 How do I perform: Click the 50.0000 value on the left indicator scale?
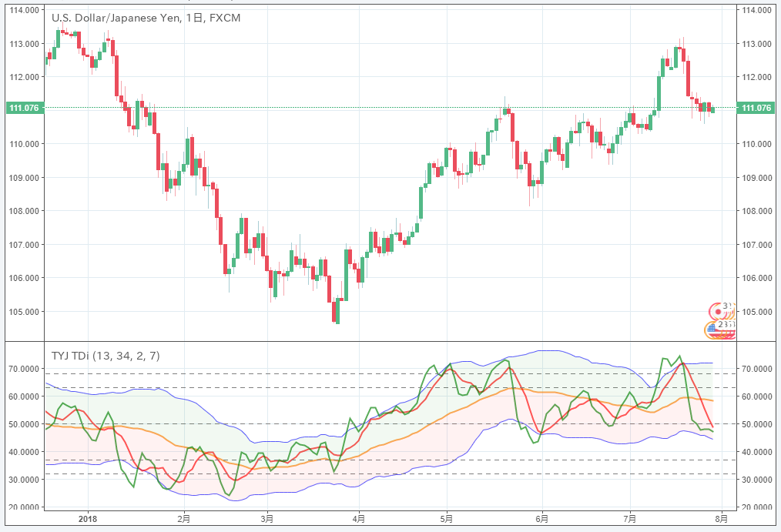24,424
